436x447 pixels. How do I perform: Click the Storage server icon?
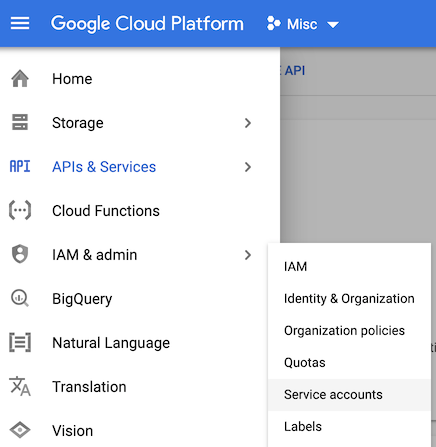pos(20,122)
